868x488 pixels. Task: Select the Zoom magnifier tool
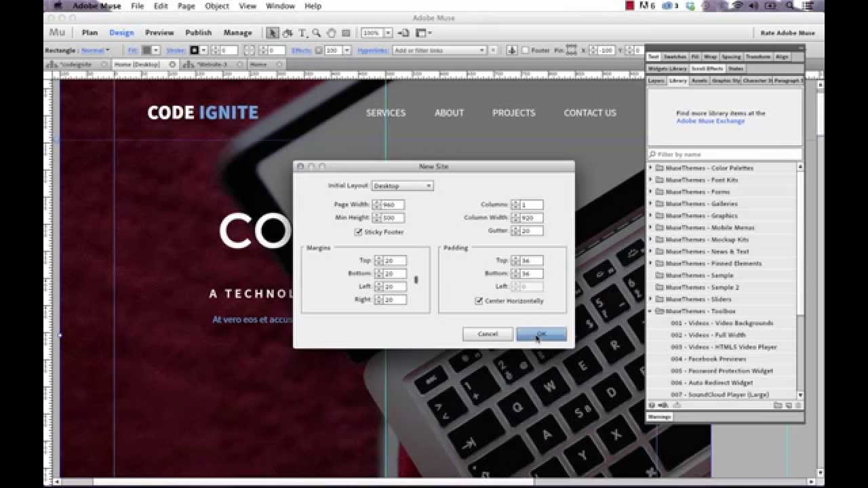(317, 33)
